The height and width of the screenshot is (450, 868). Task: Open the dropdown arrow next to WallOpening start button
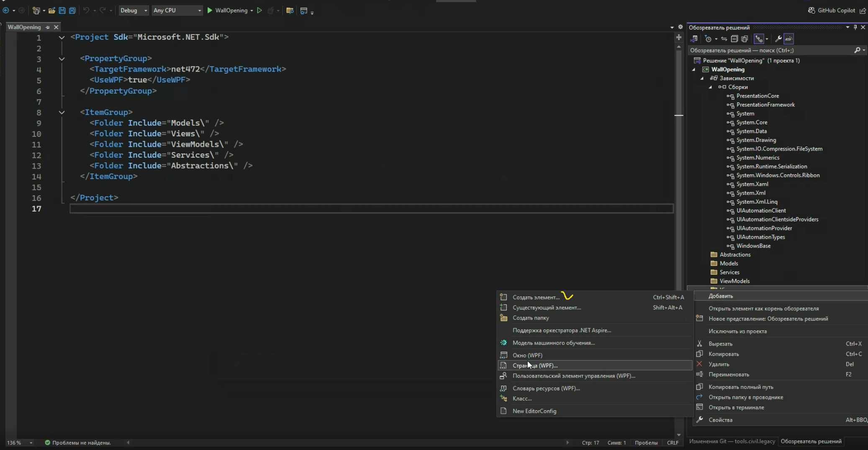[252, 11]
